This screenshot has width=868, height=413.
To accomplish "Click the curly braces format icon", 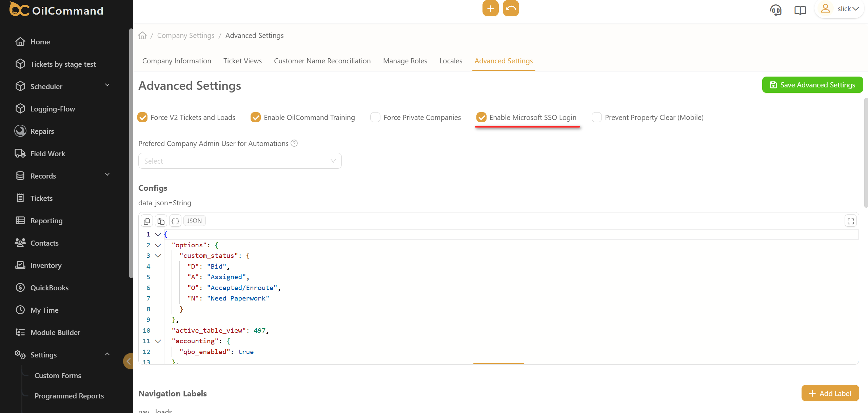I will [175, 221].
